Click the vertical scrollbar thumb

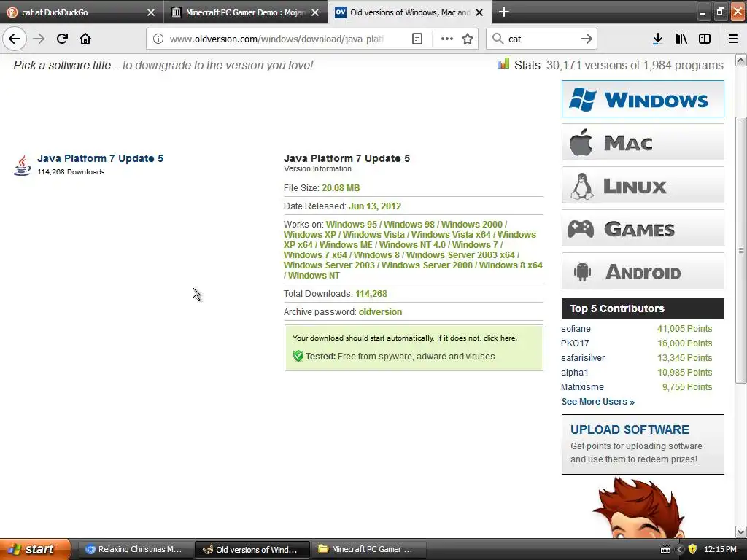pyautogui.click(x=741, y=250)
